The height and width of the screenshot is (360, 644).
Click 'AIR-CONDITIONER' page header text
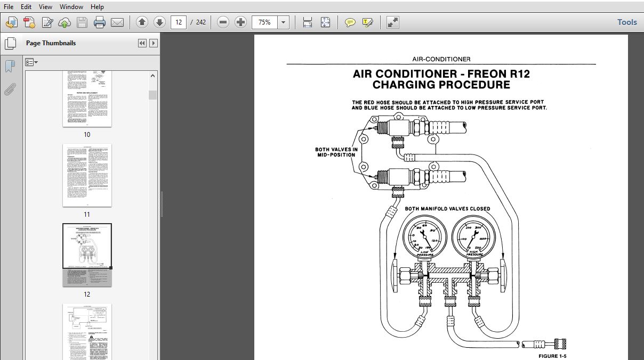[441, 59]
